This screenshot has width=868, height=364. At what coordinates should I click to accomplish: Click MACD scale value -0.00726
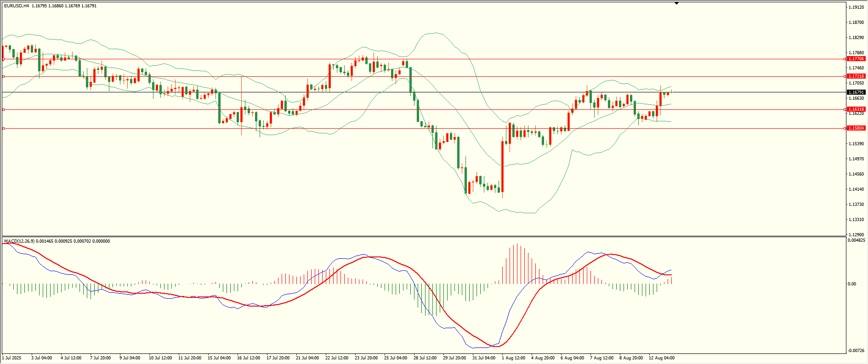point(857,351)
